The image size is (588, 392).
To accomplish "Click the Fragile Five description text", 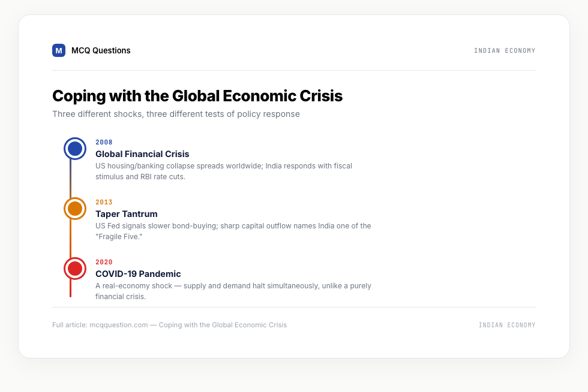I will point(233,231).
